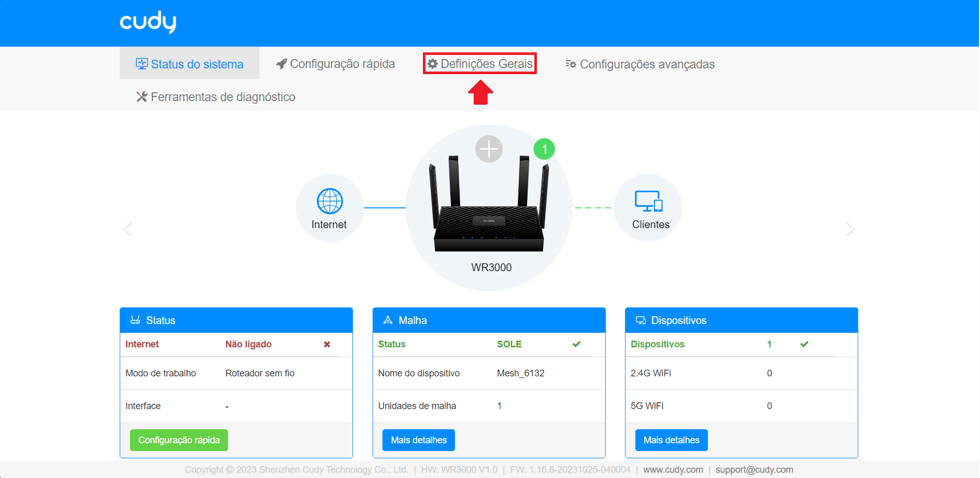This screenshot has width=980, height=478.
Task: Click the SOLE mesh status value
Action: pos(509,344)
